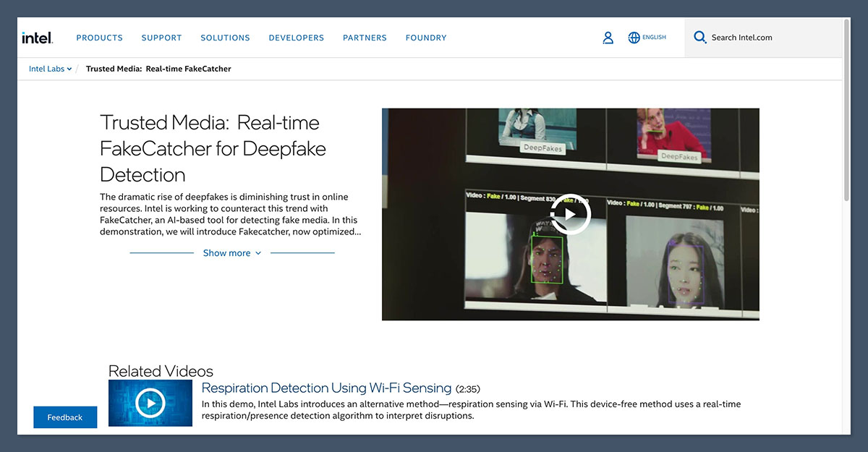The width and height of the screenshot is (868, 452).
Task: Click the heading 'Trusted Media: Real-time FakeCatcher for Deepfake Detection'
Action: (213, 148)
